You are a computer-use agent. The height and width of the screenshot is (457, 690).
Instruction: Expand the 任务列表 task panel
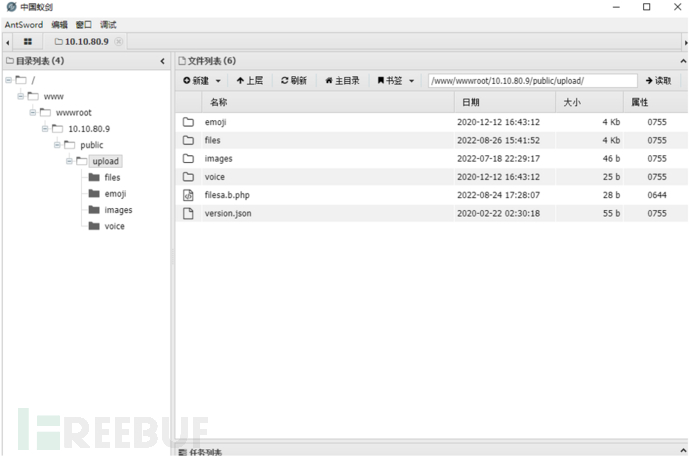click(x=683, y=451)
